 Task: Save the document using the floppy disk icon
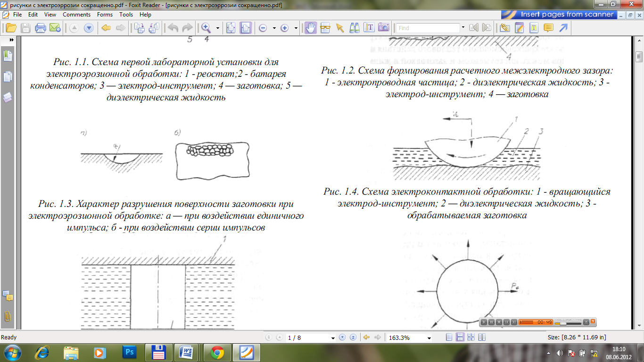tap(25, 28)
